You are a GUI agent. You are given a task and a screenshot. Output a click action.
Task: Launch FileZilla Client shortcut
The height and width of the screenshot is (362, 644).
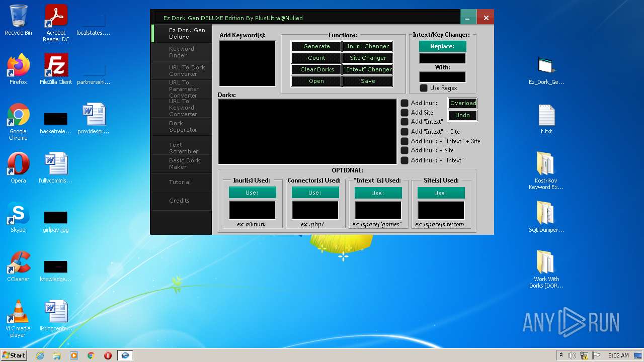(56, 69)
